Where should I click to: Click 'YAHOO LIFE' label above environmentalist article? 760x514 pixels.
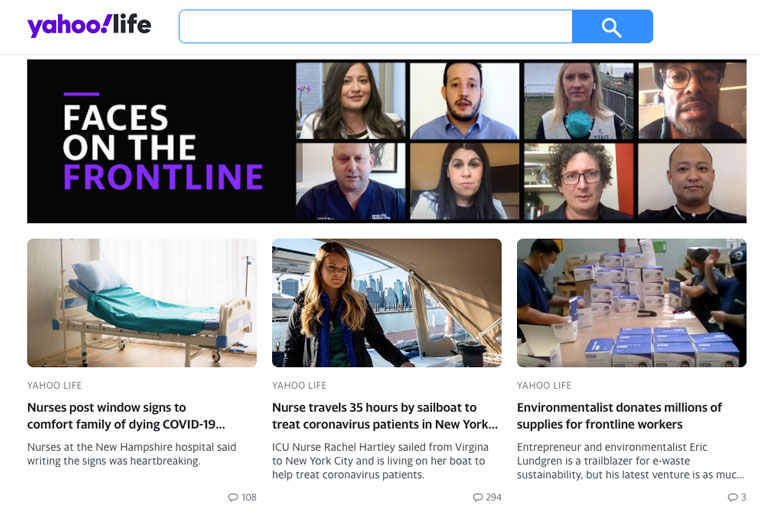coord(544,386)
